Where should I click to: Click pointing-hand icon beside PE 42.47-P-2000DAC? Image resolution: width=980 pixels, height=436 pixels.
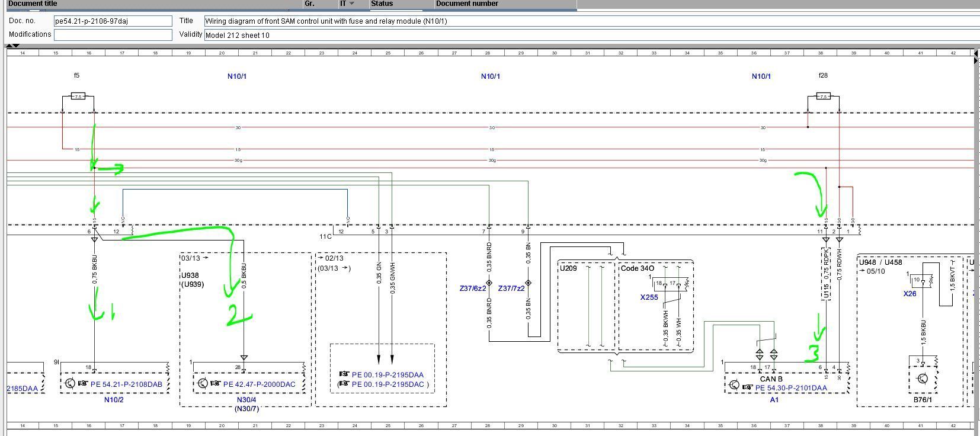tap(214, 384)
